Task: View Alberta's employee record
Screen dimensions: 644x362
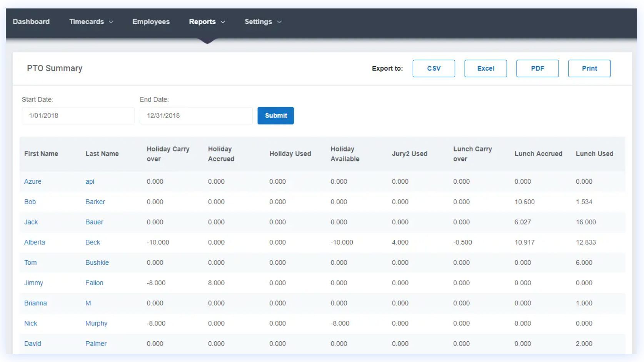Action: (x=35, y=242)
